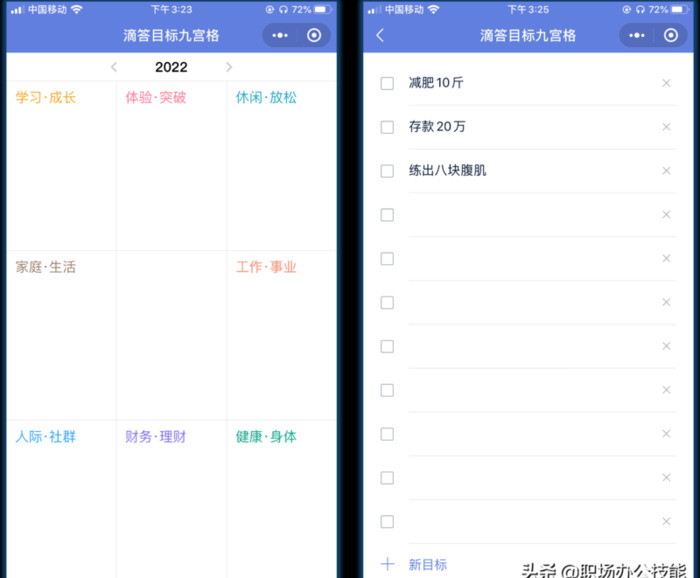Go back using the left arrow in right phone

point(380,35)
